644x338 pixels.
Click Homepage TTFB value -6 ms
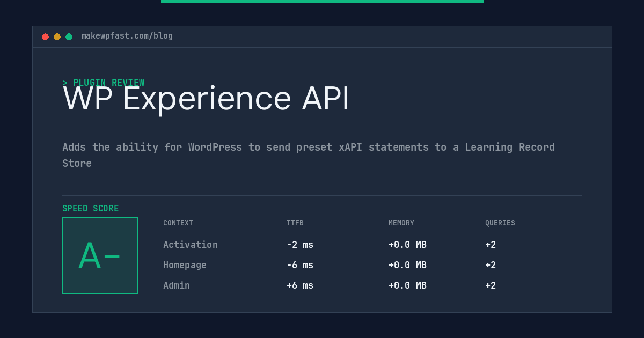pyautogui.click(x=300, y=265)
